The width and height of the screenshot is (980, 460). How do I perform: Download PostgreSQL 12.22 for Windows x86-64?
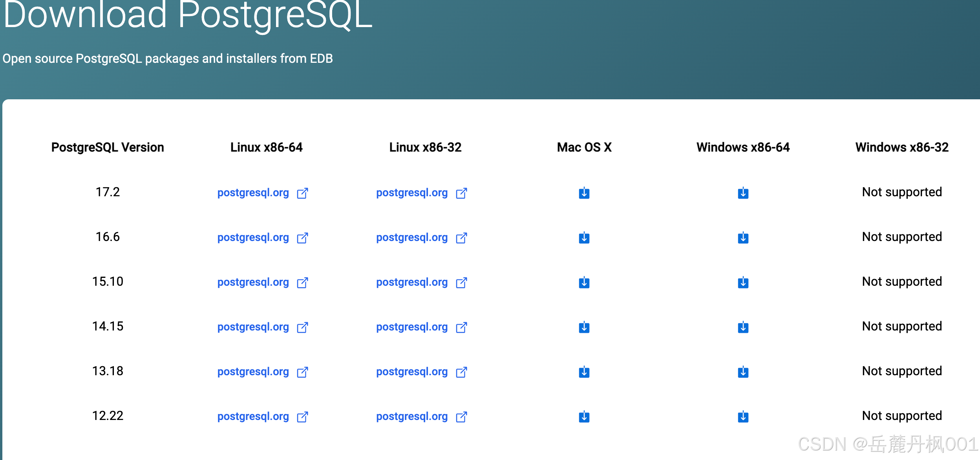pos(743,416)
